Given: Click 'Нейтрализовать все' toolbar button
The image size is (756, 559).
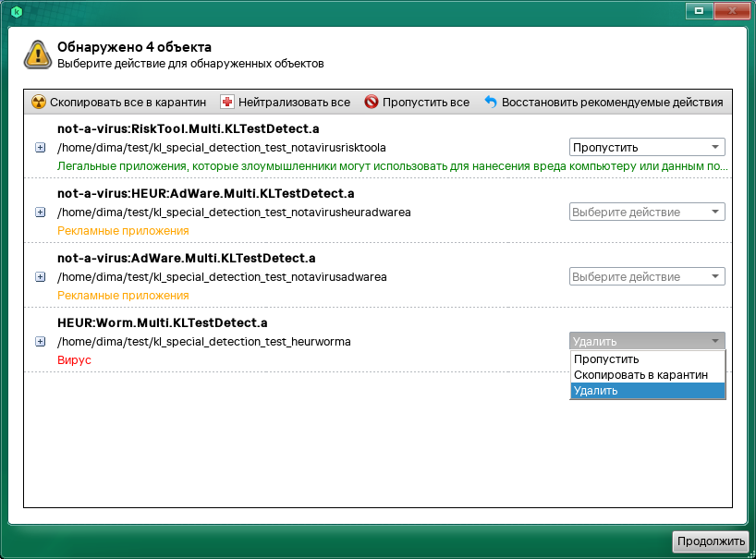Looking at the screenshot, I should coord(294,103).
